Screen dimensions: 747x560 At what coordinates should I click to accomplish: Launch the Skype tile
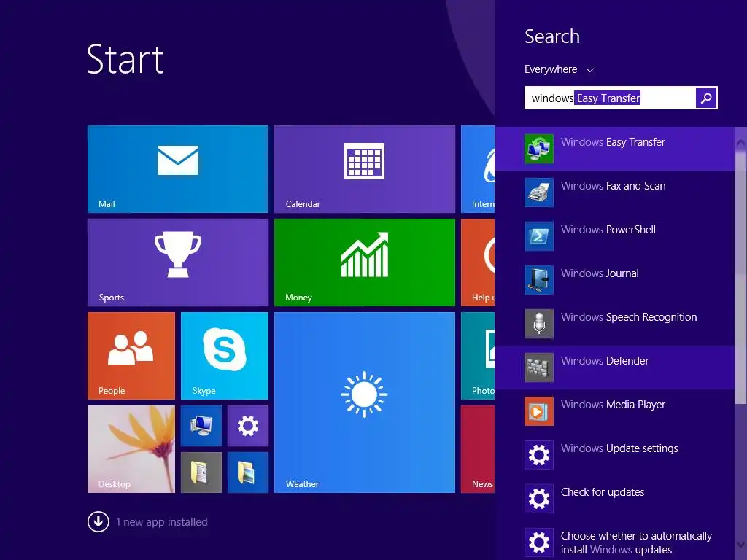click(x=225, y=356)
